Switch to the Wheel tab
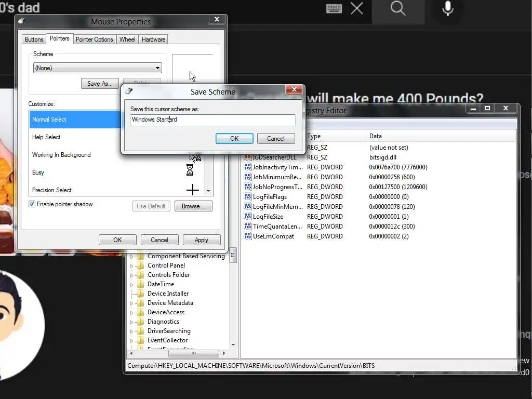This screenshot has width=532, height=399. pos(127,39)
